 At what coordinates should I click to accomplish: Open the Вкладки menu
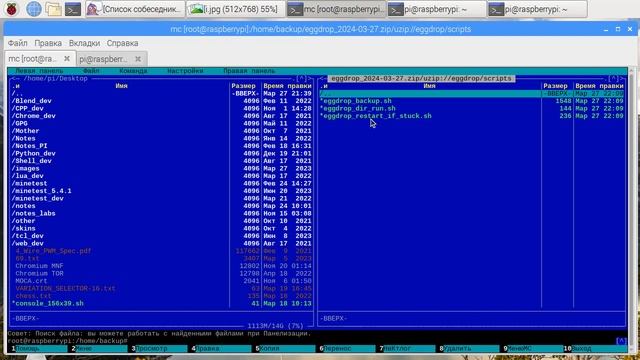(84, 43)
